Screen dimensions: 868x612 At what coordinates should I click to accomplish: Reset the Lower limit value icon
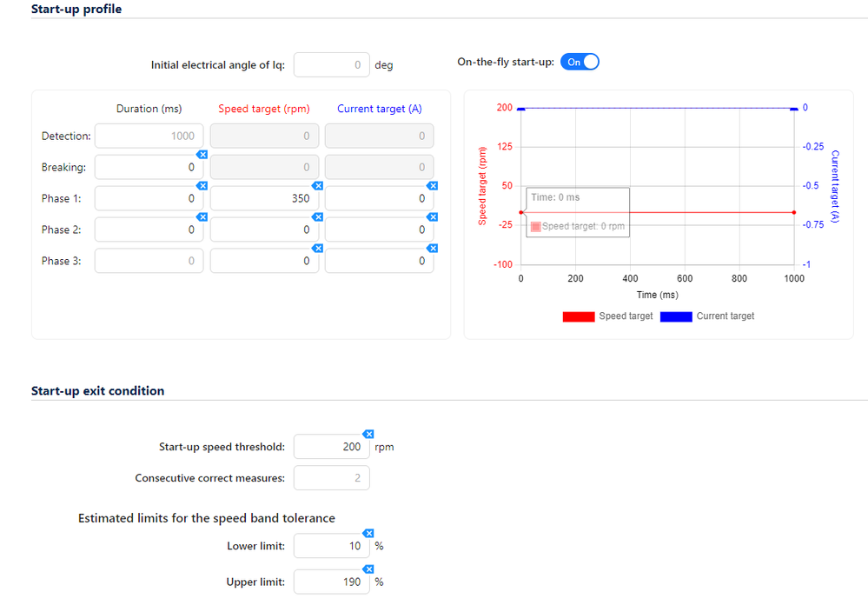coord(368,533)
